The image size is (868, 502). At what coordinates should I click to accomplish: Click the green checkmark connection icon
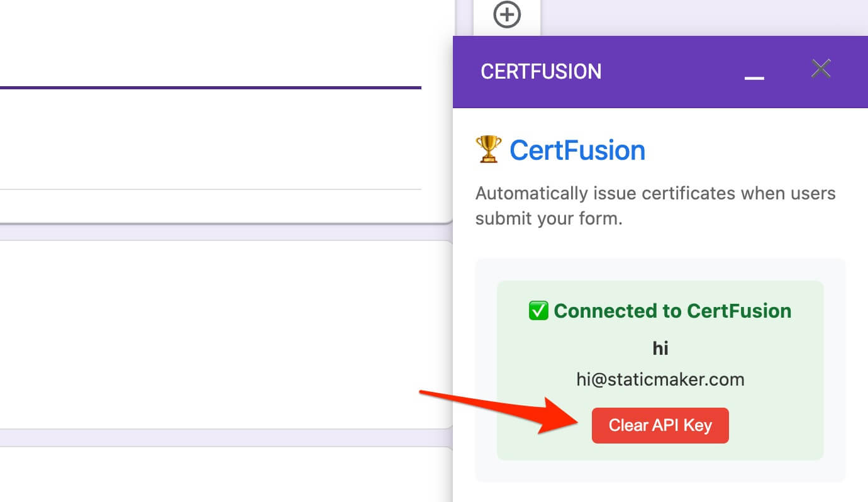538,311
